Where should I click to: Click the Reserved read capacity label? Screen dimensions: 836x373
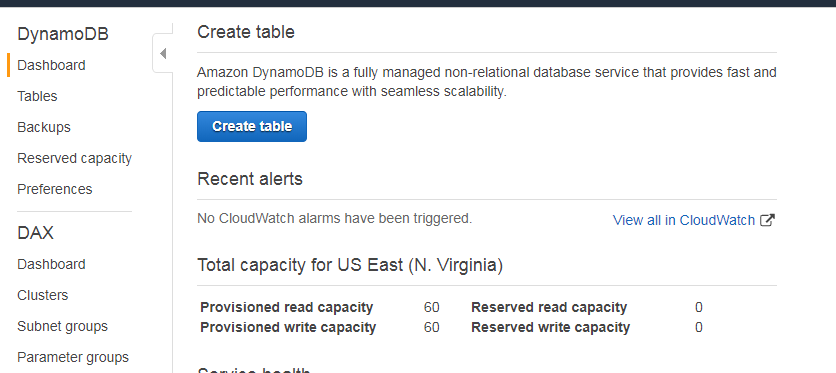coord(549,307)
